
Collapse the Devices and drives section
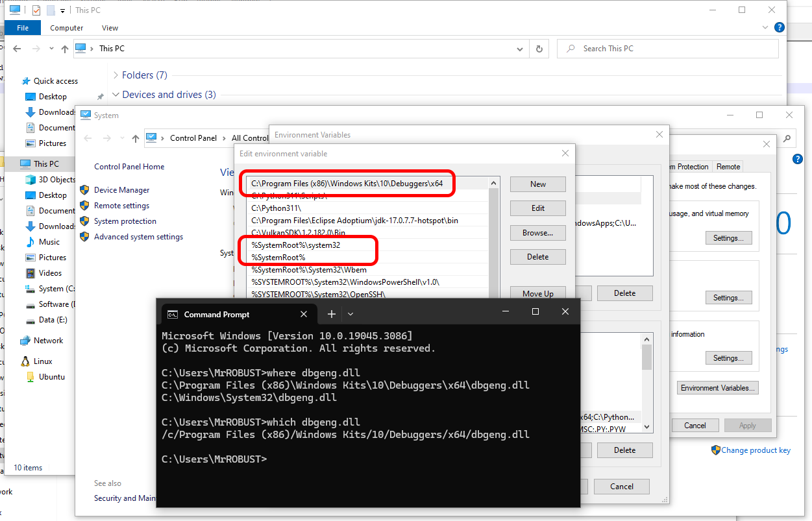click(x=115, y=94)
